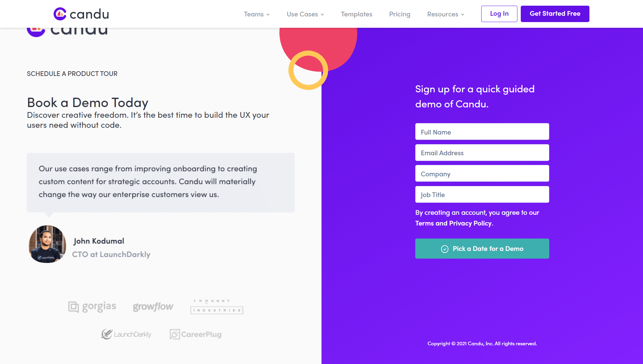Click the CareerPlug logo icon

[x=174, y=334]
